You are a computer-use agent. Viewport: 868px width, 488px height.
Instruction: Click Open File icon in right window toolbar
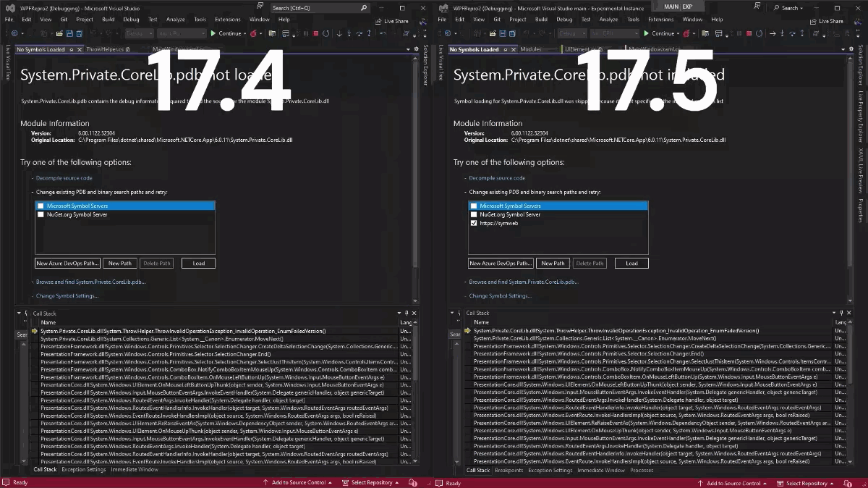tap(493, 33)
